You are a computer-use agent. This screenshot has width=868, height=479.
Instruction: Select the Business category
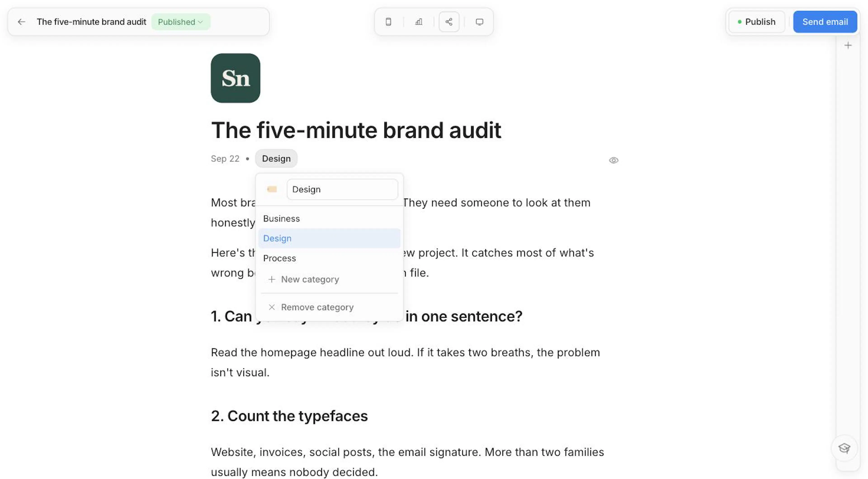(329, 219)
